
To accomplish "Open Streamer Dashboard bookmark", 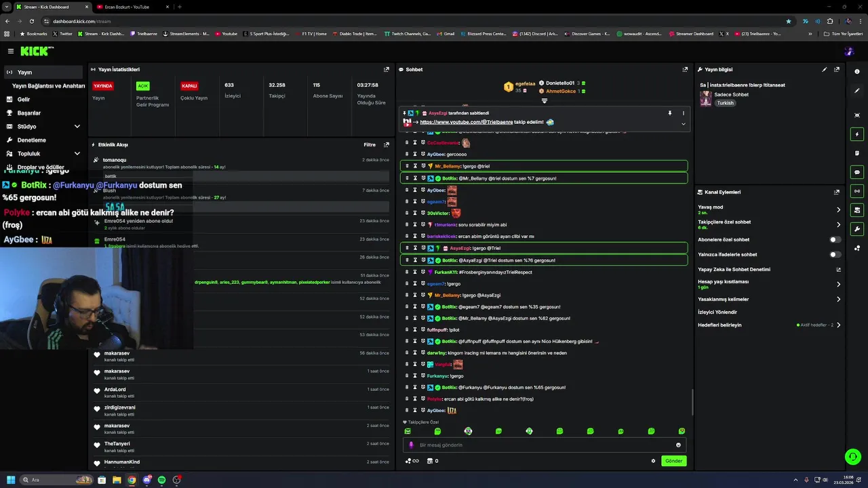I will [x=691, y=33].
